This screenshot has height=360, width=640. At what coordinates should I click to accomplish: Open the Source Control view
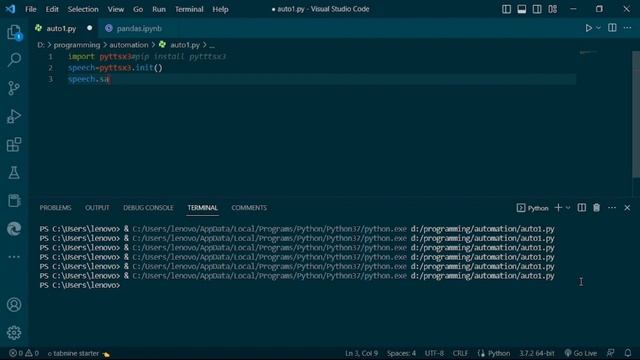[14, 88]
